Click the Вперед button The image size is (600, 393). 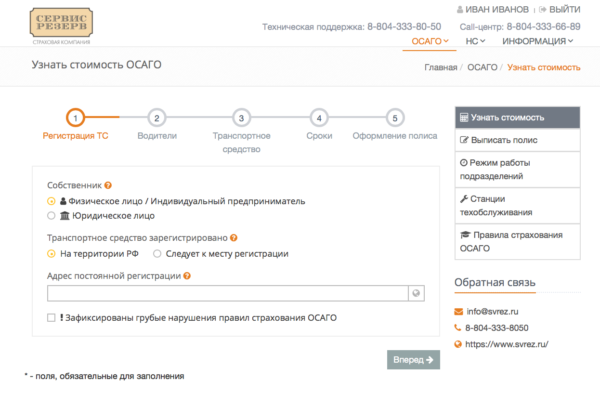[x=413, y=360]
